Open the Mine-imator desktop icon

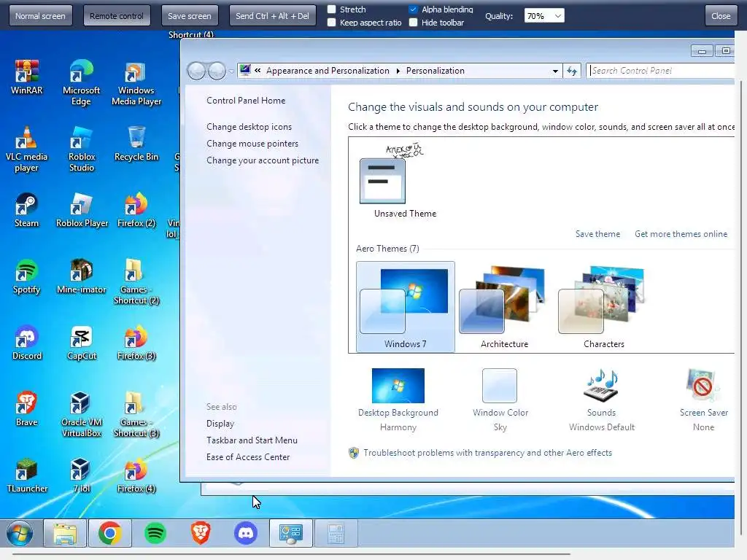pos(82,276)
